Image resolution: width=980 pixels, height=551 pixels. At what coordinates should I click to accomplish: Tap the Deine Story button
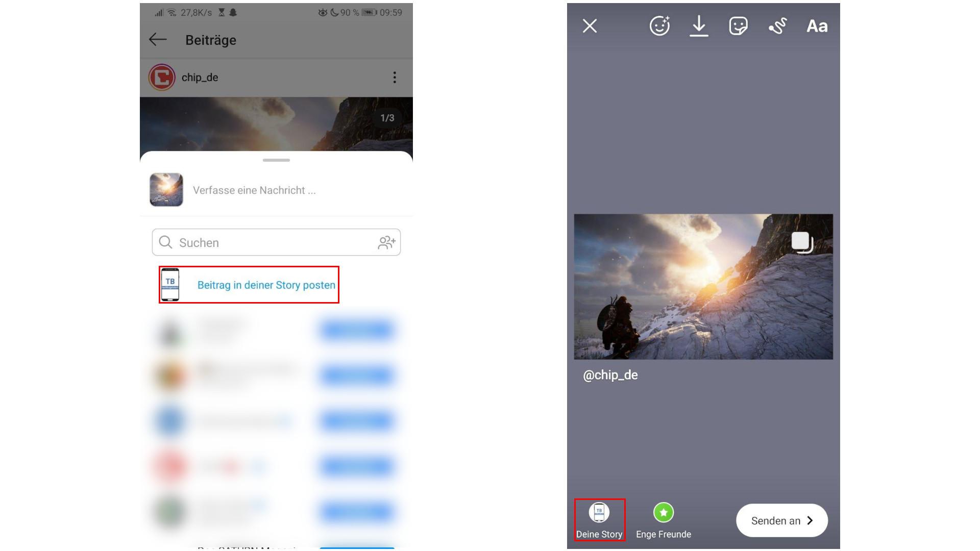pos(599,519)
